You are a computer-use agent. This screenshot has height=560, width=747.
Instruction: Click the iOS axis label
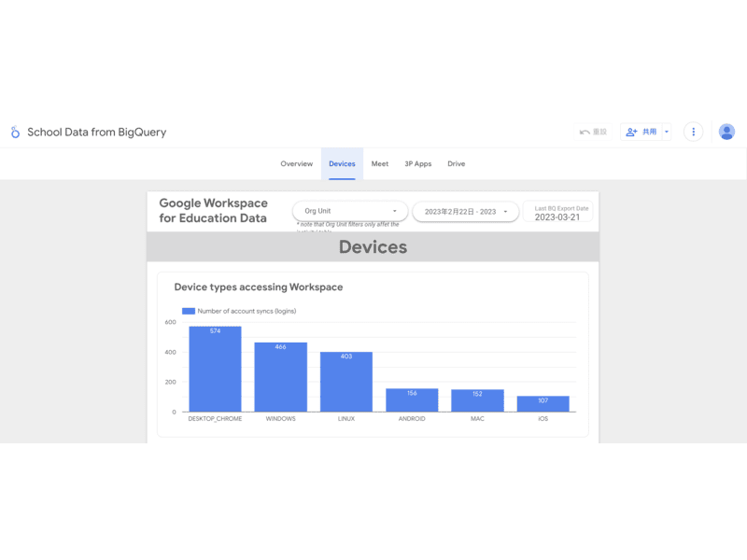pos(543,418)
